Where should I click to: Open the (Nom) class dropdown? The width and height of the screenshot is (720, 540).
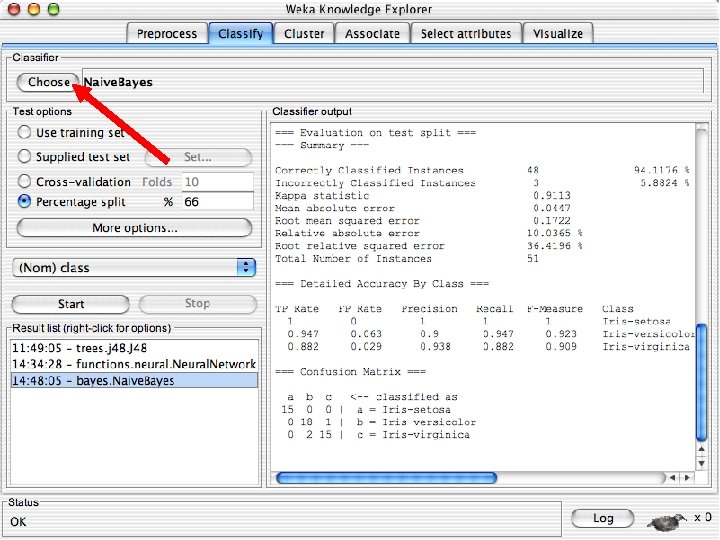(x=134, y=267)
